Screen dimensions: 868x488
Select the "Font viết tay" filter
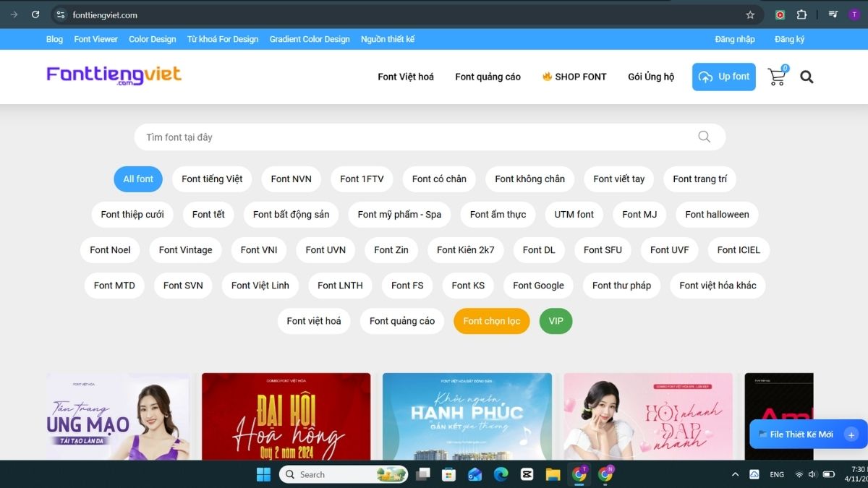coord(618,179)
